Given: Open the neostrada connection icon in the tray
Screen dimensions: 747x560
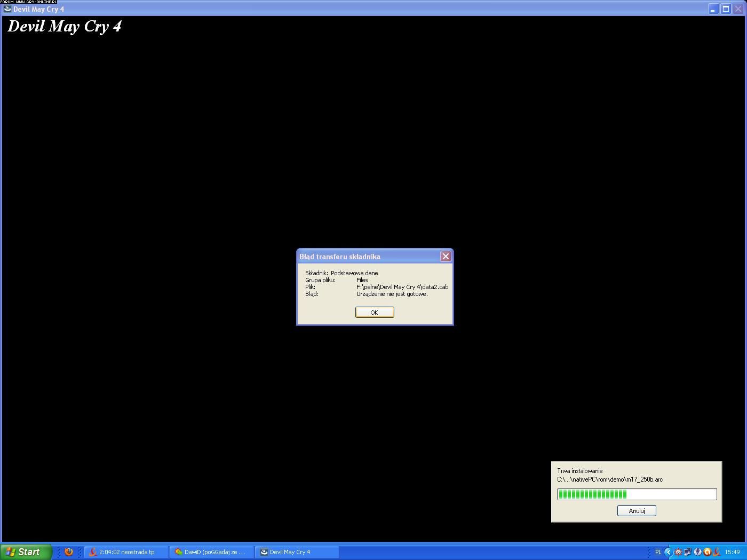Looking at the screenshot, I should 717,552.
